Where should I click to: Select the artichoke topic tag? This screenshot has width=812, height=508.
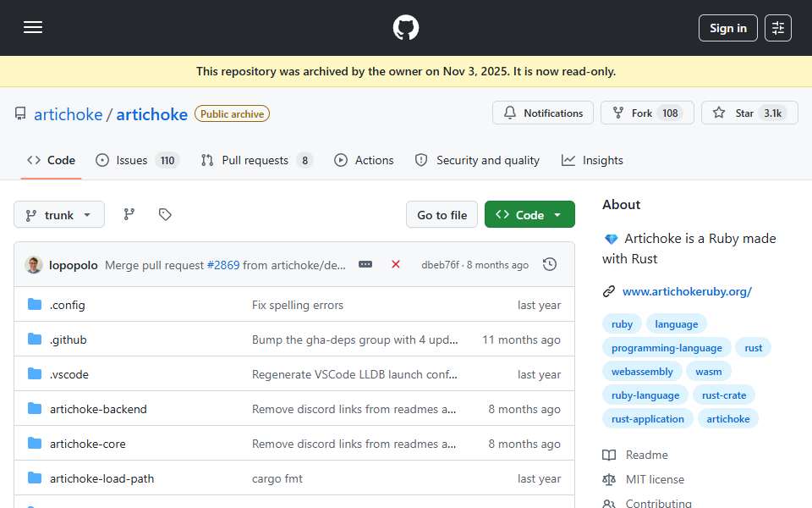click(728, 419)
